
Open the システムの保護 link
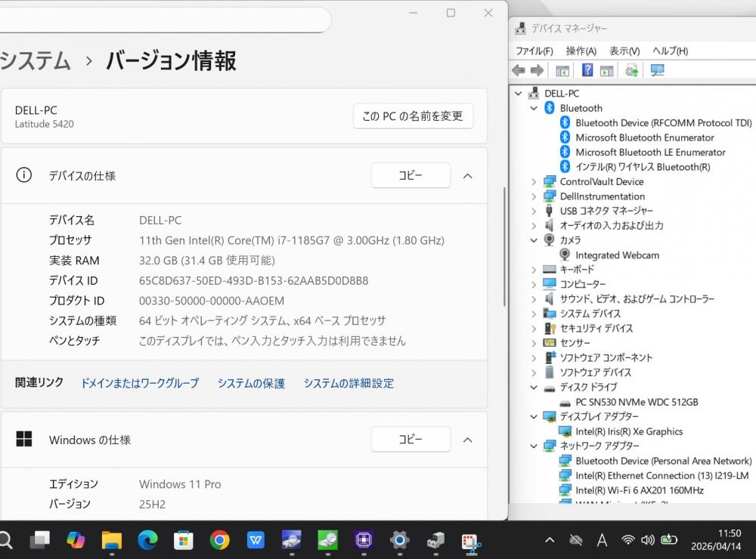coord(251,383)
